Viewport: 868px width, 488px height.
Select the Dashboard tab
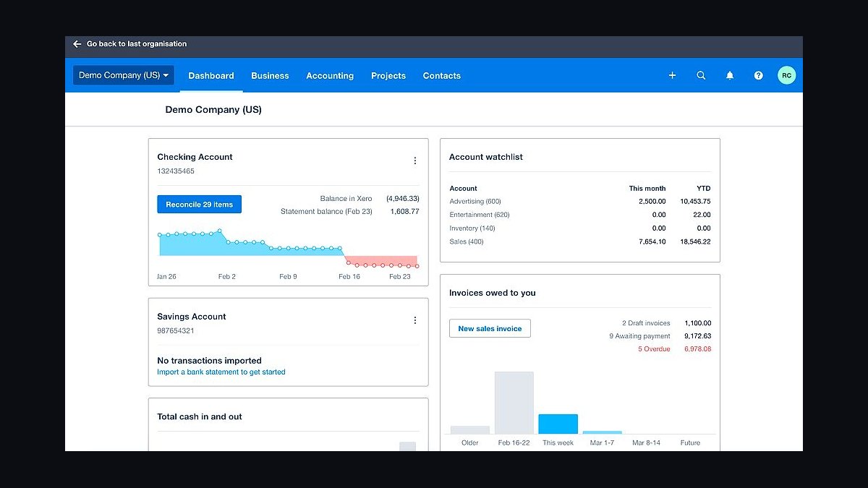pos(211,75)
